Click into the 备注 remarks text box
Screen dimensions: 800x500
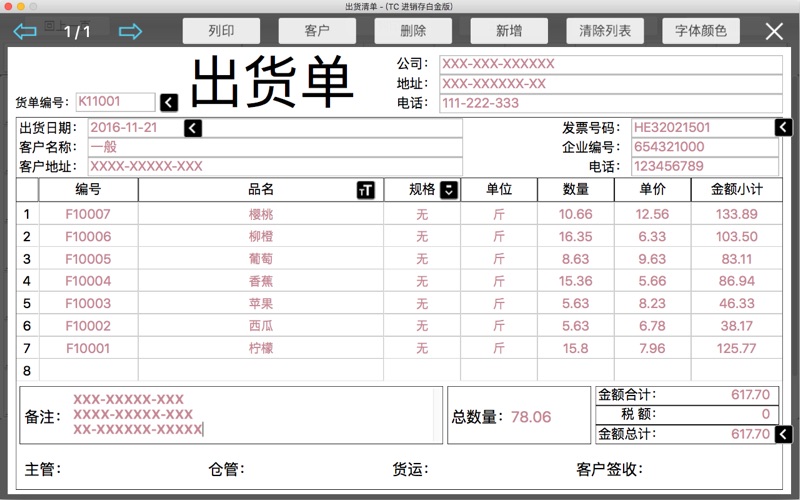(x=255, y=415)
